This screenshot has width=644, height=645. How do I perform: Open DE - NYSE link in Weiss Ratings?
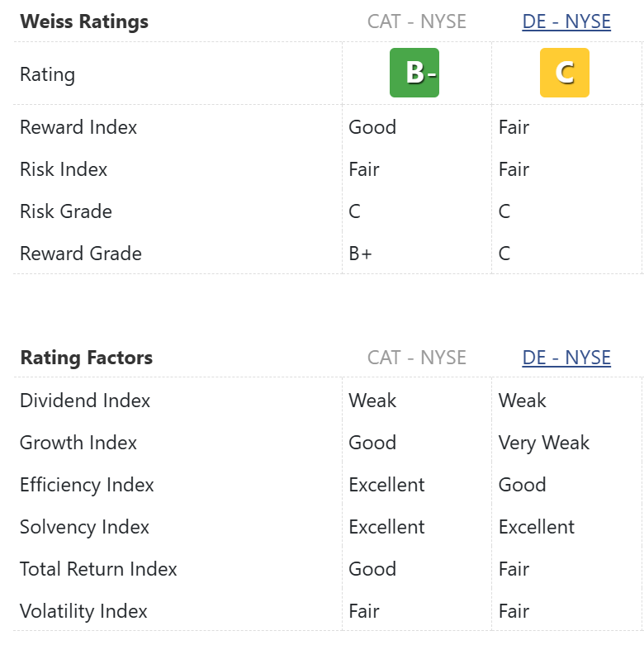[566, 21]
